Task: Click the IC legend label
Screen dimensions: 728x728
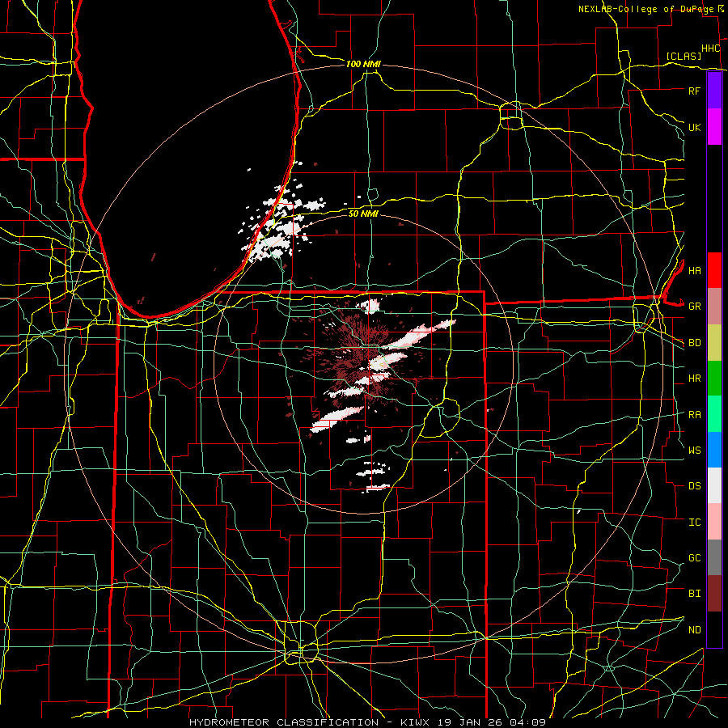Action: pyautogui.click(x=694, y=522)
